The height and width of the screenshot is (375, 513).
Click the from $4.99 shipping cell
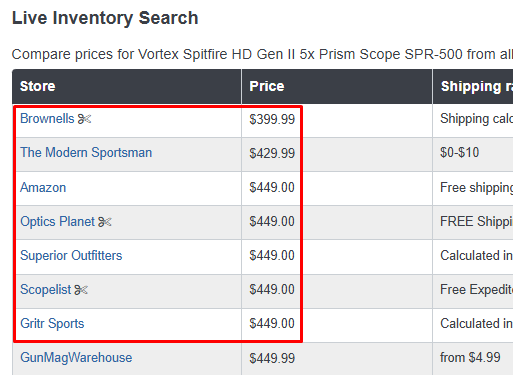tap(470, 358)
